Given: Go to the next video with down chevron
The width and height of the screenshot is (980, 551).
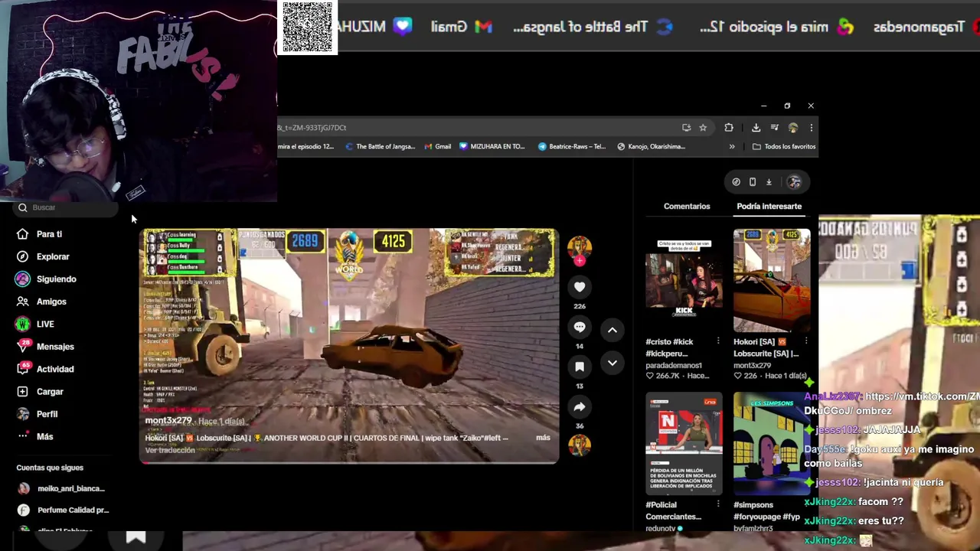Looking at the screenshot, I should (x=612, y=363).
